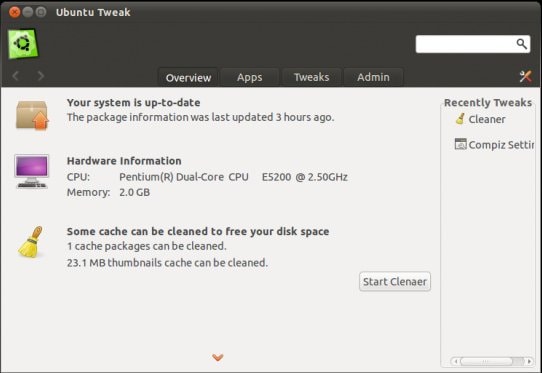Image resolution: width=542 pixels, height=373 pixels.
Task: Click the Start Clenaer button
Action: coord(395,281)
